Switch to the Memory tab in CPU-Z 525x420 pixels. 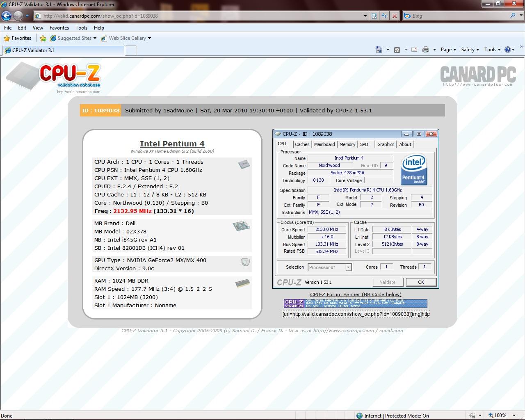pyautogui.click(x=347, y=144)
